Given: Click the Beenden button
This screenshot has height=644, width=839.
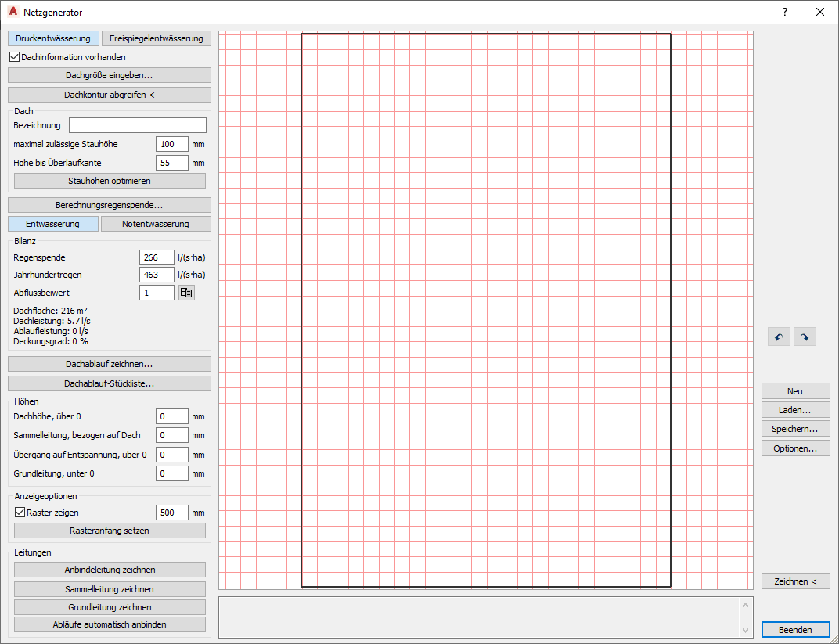Looking at the screenshot, I should [795, 630].
